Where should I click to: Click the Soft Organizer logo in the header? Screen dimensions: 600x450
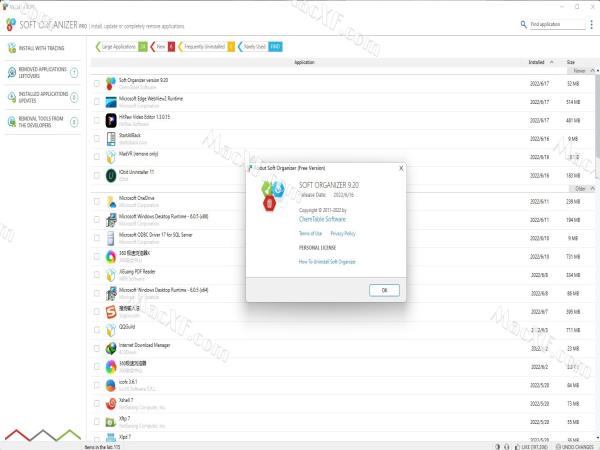point(11,25)
